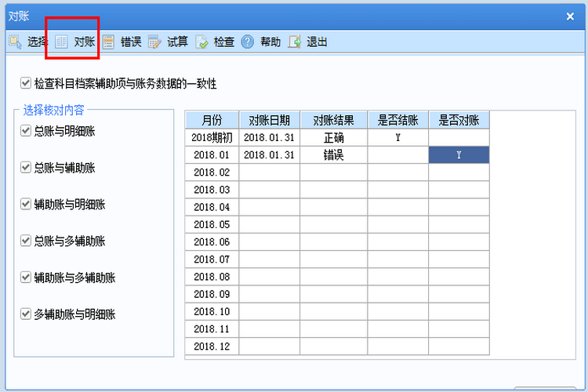
Task: Disable the 总账与多辅助账 option
Action: click(x=27, y=241)
